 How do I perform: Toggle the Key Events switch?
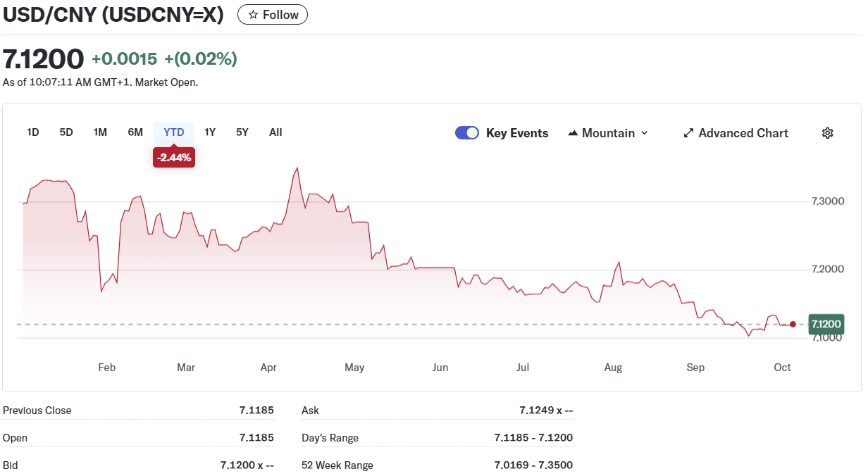(467, 133)
